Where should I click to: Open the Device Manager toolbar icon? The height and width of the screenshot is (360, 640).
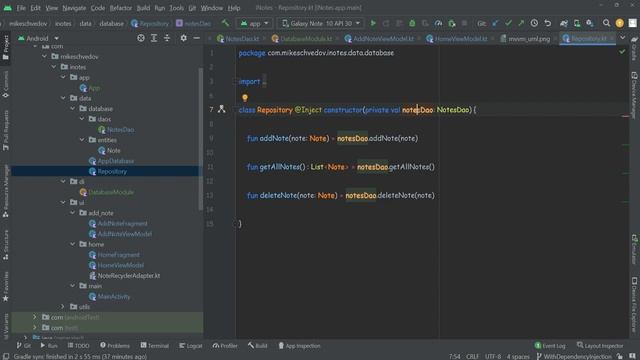pos(577,23)
